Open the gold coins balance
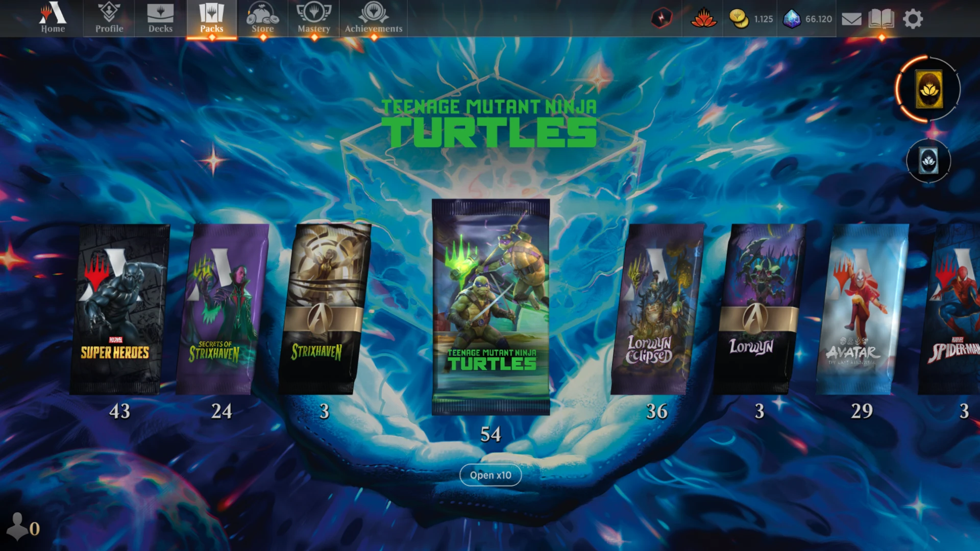Viewport: 980px width, 551px height. 739,19
